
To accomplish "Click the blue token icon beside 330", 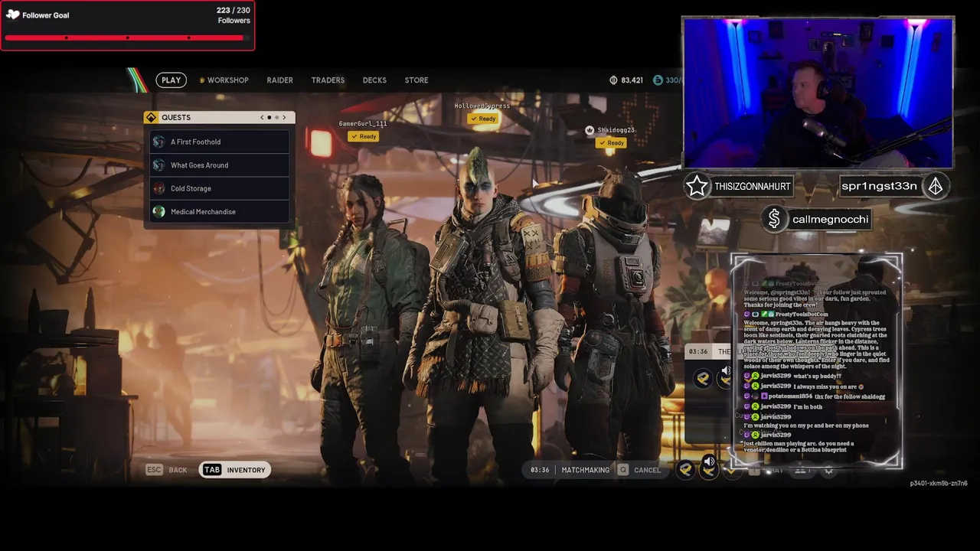I will 658,80.
